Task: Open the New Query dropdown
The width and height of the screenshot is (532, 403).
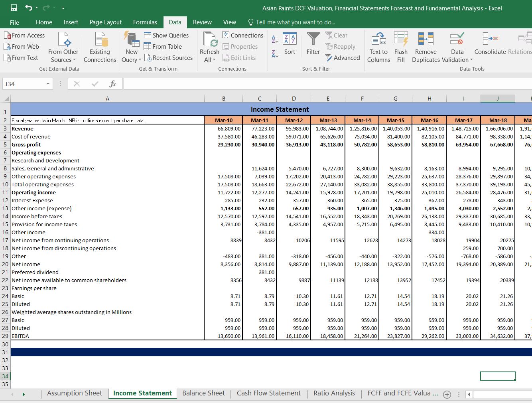Action: (x=132, y=47)
